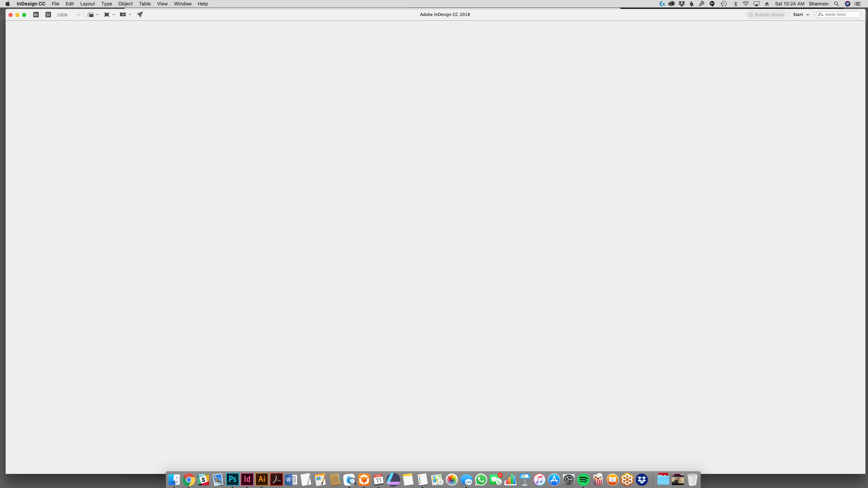Open Creative Cloud from the menu bar
The height and width of the screenshot is (488, 868).
coord(671,4)
